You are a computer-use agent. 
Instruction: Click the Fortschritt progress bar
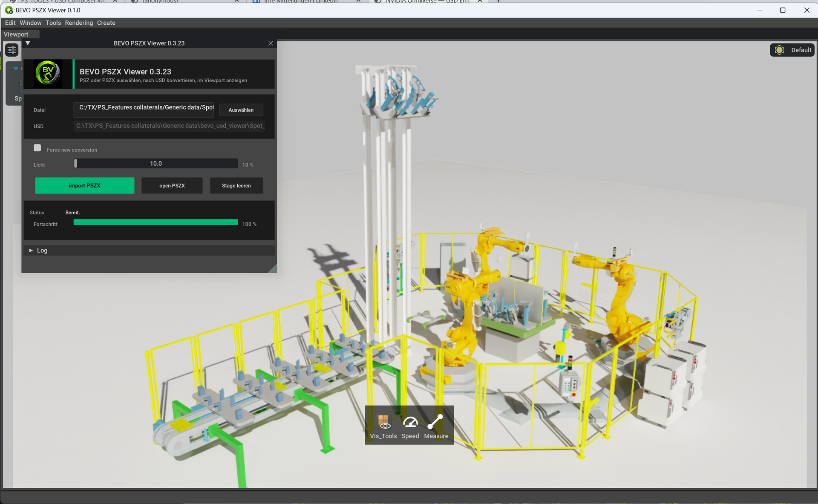pos(156,222)
